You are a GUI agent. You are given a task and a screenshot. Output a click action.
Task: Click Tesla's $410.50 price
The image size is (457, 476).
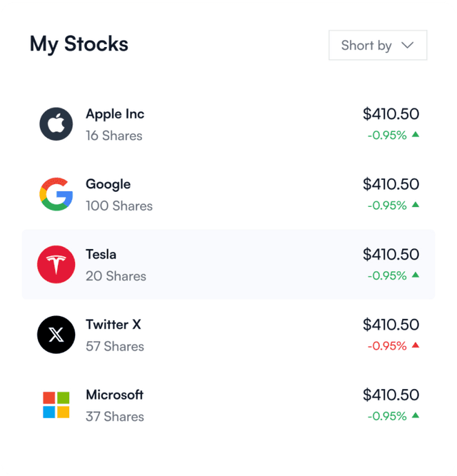(x=391, y=254)
